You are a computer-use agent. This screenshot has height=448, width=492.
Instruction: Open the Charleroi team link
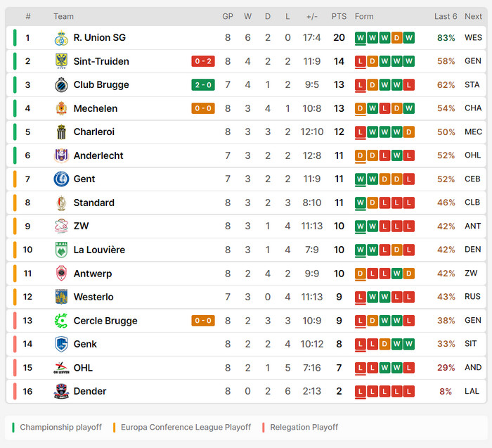click(x=93, y=132)
